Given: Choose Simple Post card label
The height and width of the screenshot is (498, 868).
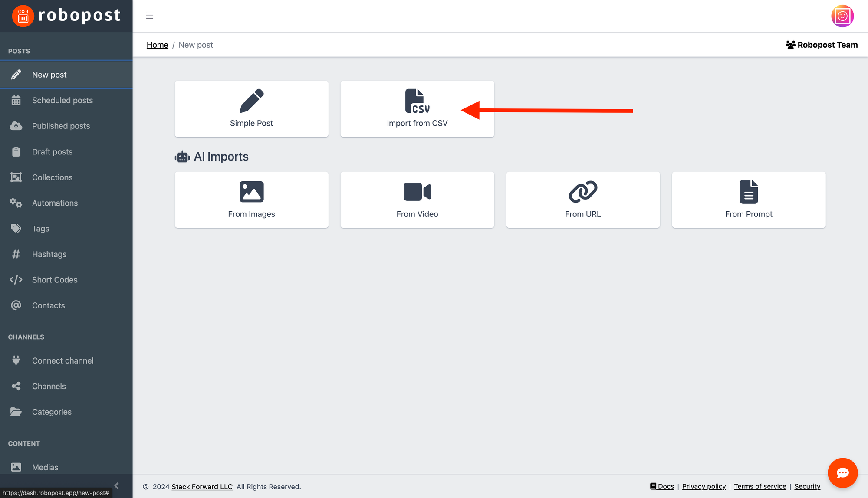Looking at the screenshot, I should coord(251,123).
